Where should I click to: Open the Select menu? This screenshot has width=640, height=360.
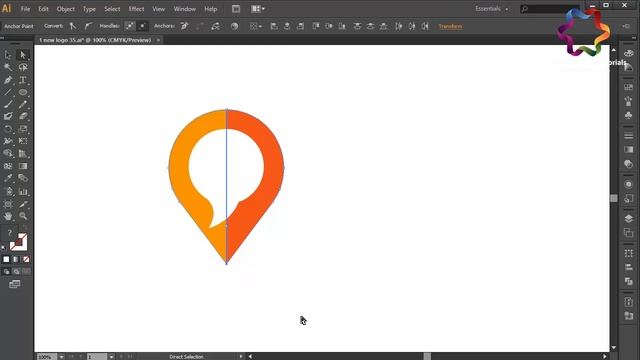click(x=112, y=9)
